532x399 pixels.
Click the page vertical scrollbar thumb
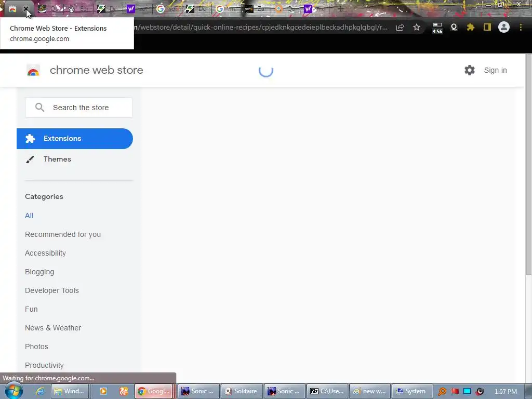pos(528,165)
